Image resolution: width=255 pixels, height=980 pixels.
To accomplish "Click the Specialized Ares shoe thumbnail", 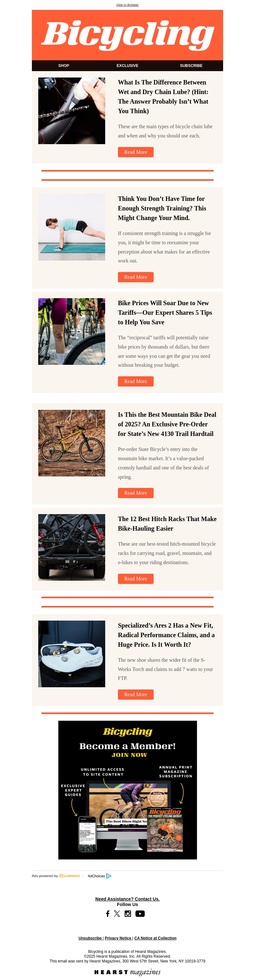I will tap(72, 653).
